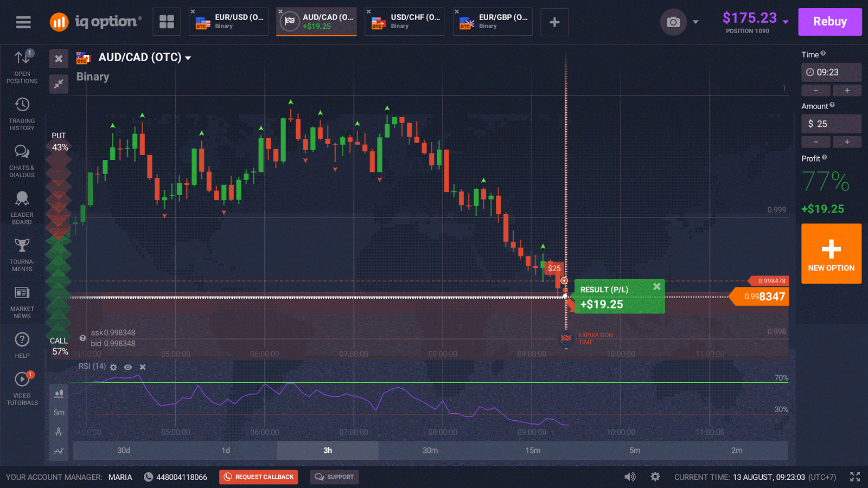Open Trading History
The image size is (868, 488).
pyautogui.click(x=22, y=114)
